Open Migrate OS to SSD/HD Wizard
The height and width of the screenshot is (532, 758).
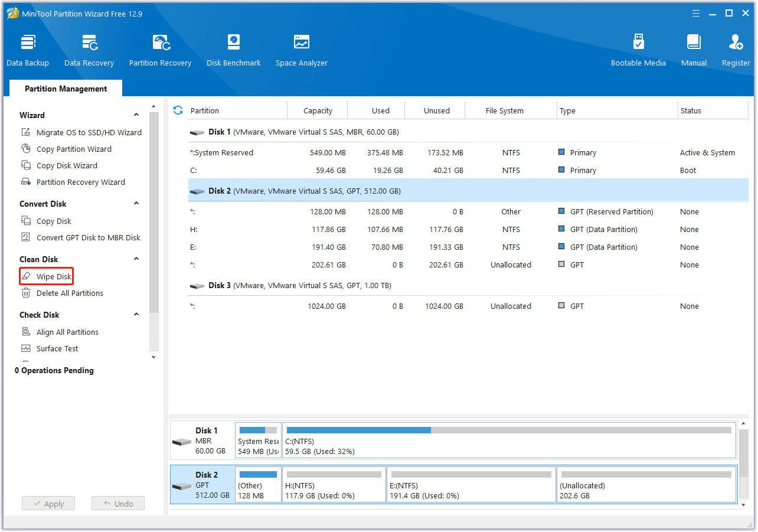[x=89, y=133]
